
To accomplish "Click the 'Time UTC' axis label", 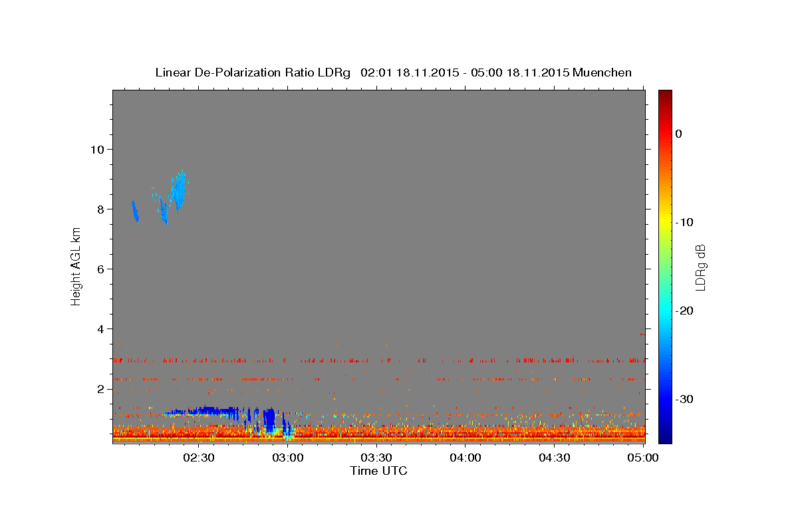I will click(378, 471).
